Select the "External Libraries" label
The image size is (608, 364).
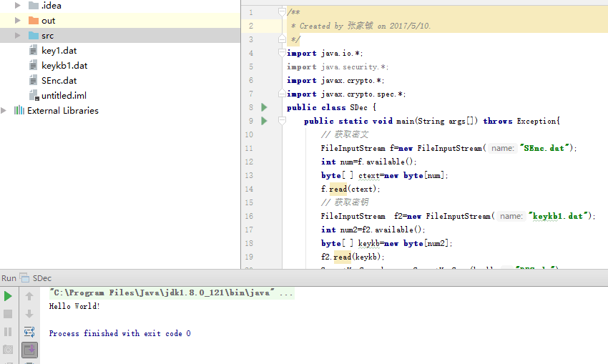point(63,110)
